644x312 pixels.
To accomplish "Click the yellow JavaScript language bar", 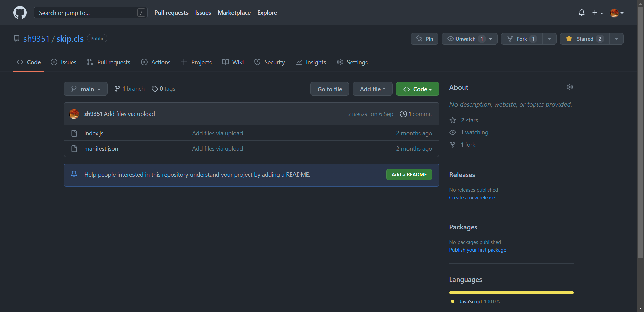I will pos(511,293).
